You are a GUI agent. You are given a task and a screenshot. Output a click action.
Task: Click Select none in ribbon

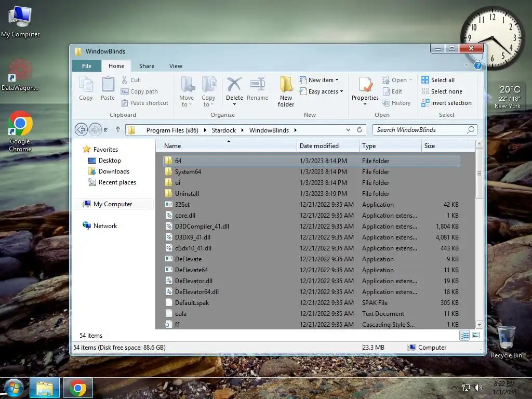442,91
